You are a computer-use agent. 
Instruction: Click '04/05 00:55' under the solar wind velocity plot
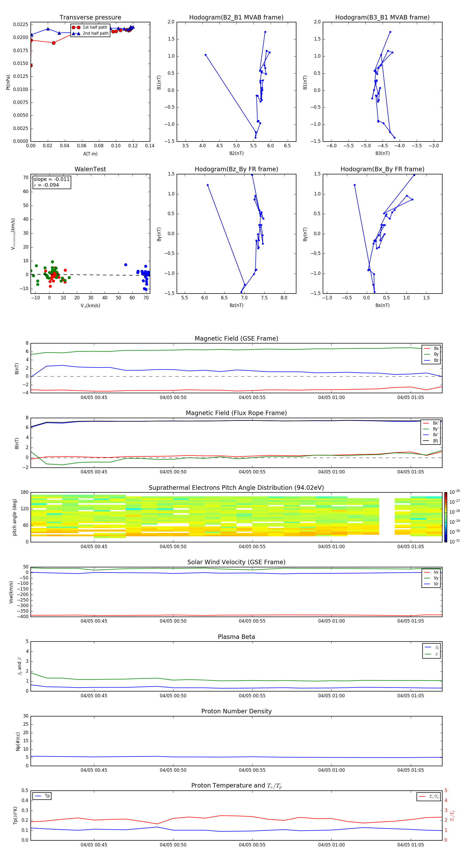(x=252, y=621)
